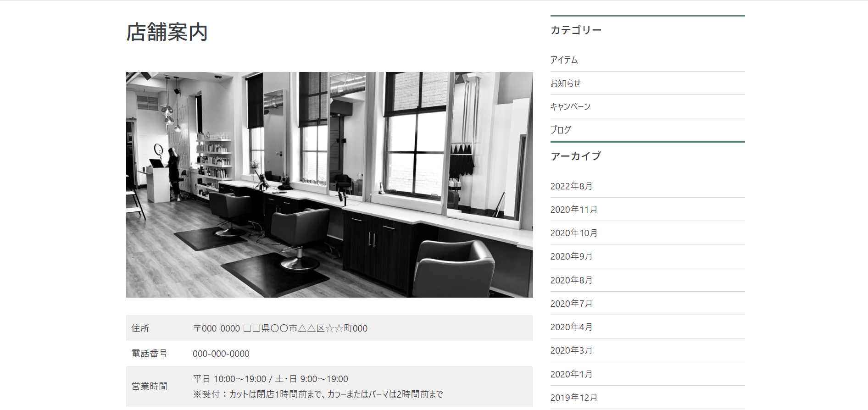Open the 2022年8月 archive
868x410 pixels.
tap(571, 186)
